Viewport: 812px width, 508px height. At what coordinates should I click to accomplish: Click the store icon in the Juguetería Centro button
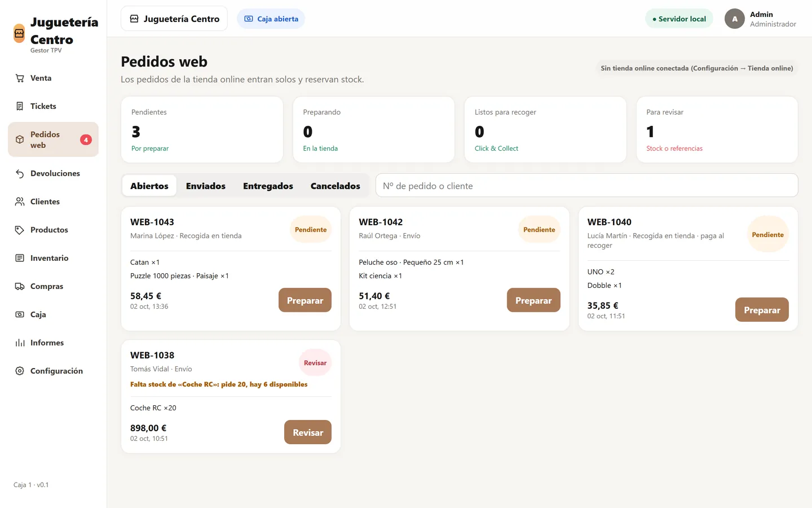click(134, 19)
